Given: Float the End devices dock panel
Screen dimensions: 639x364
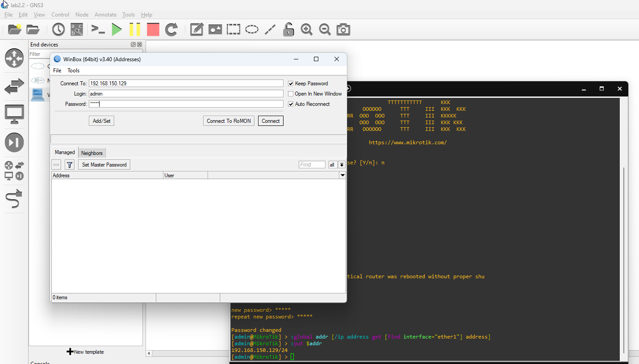Looking at the screenshot, I should tap(133, 45).
